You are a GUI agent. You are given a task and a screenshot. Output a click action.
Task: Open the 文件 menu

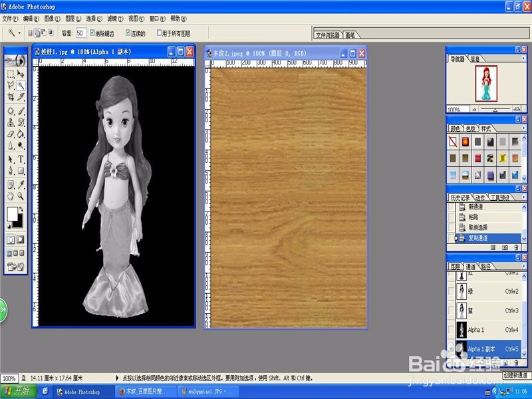coord(10,19)
